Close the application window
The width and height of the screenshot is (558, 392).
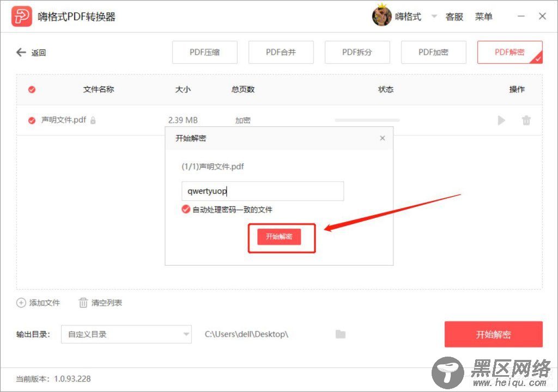542,16
